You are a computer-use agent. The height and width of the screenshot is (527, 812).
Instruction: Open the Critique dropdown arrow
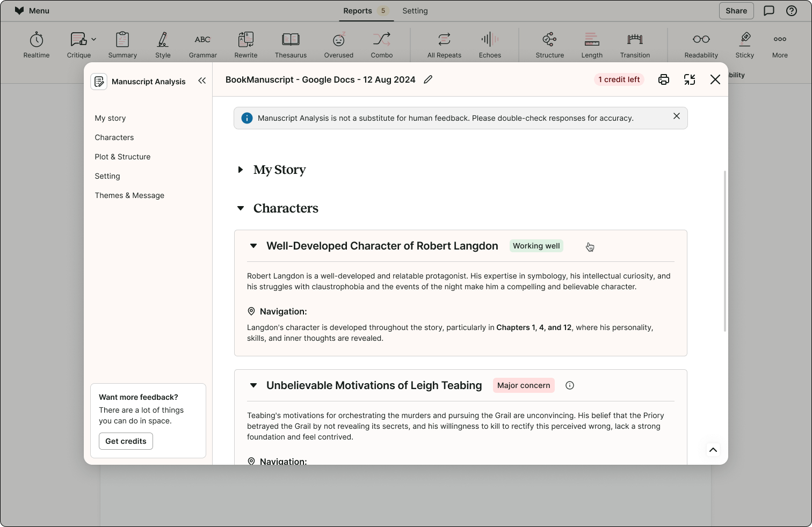(x=93, y=38)
